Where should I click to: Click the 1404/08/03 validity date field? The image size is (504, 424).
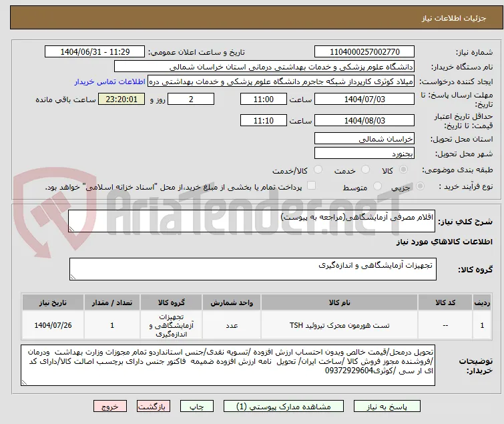coord(364,120)
